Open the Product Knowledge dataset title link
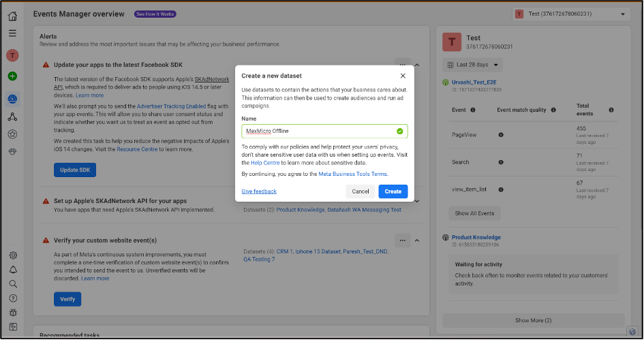Viewport: 644px width, 340px height. tap(476, 237)
